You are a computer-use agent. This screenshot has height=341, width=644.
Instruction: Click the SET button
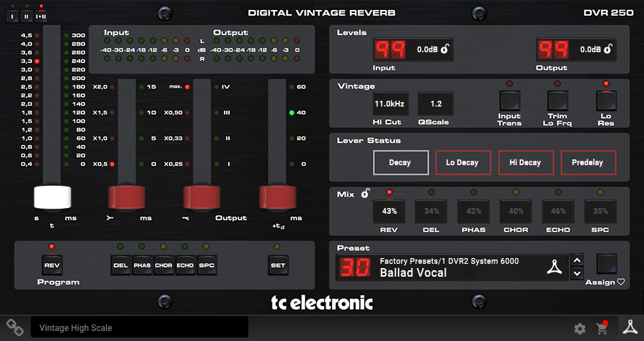pos(278,265)
